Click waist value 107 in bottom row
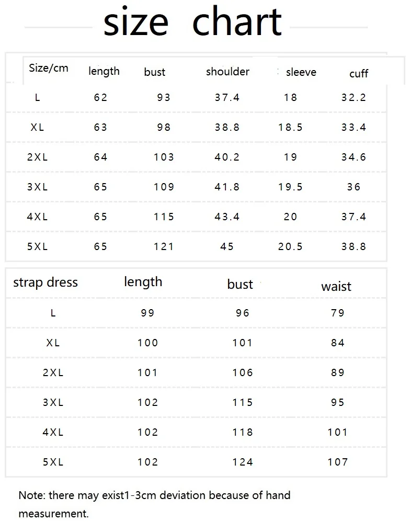410x532 pixels. pos(338,462)
